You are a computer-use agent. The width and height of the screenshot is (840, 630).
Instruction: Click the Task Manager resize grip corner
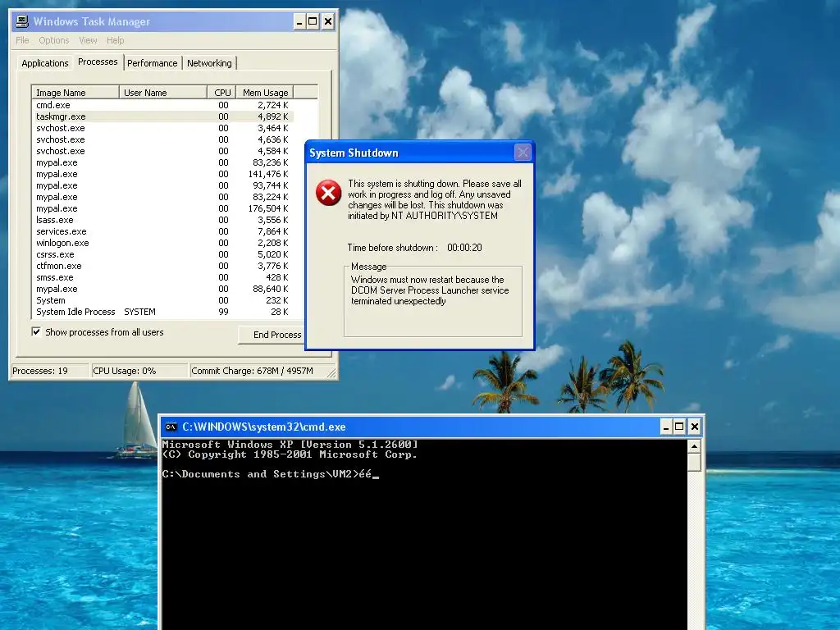point(331,373)
